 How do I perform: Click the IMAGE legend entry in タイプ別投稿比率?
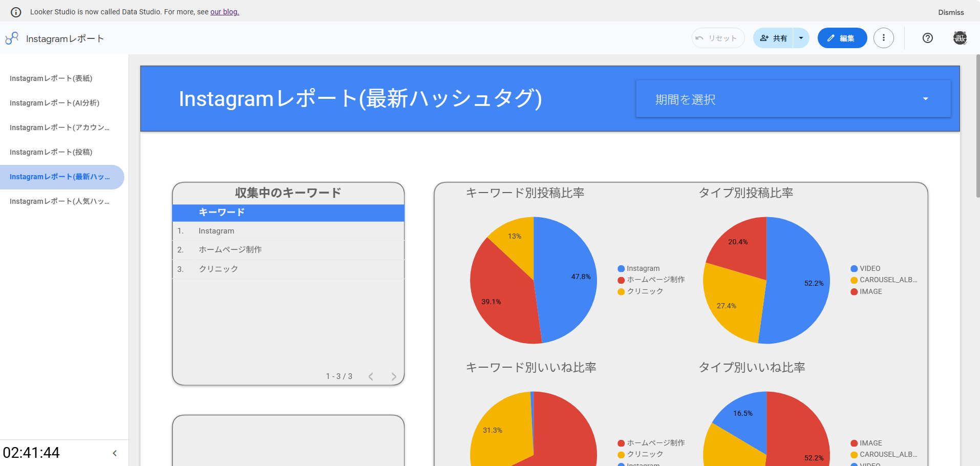[x=866, y=291]
